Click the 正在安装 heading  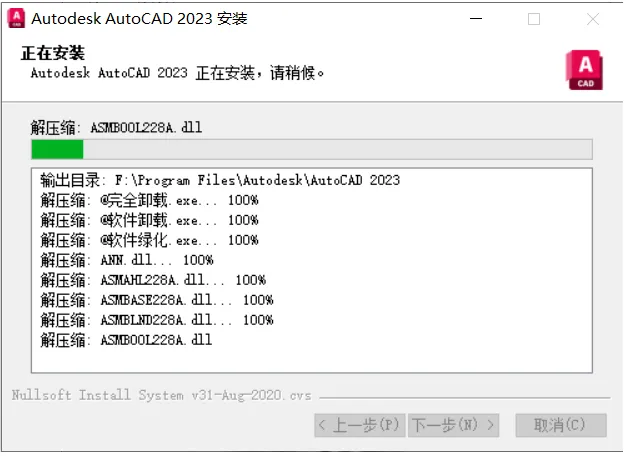[x=53, y=53]
